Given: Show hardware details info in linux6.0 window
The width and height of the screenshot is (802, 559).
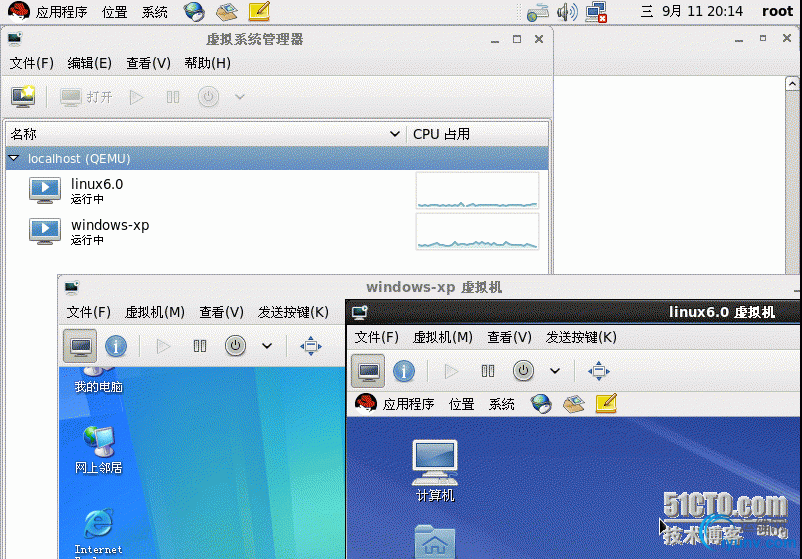Looking at the screenshot, I should [404, 371].
